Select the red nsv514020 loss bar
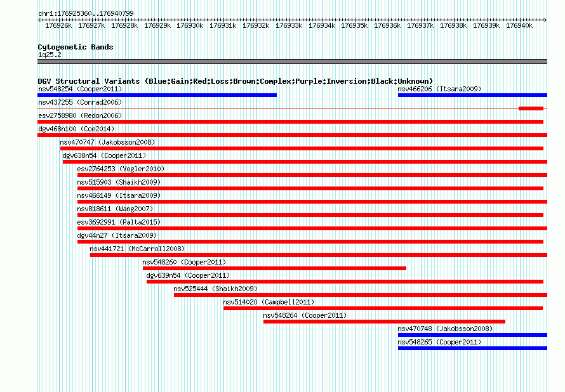Image resolution: width=565 pixels, height=392 pixels. [x=383, y=308]
